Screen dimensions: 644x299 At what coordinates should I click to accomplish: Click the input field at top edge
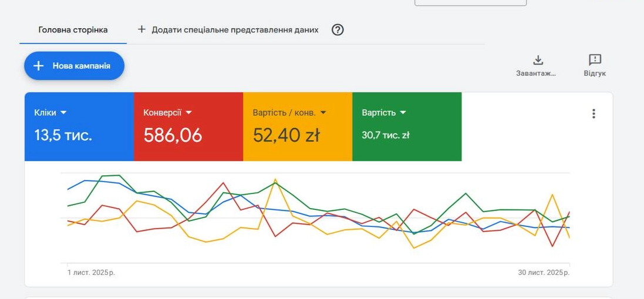(x=471, y=2)
